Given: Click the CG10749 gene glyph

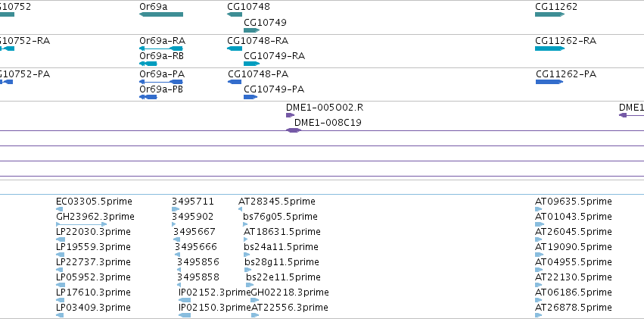Looking at the screenshot, I should (x=252, y=30).
